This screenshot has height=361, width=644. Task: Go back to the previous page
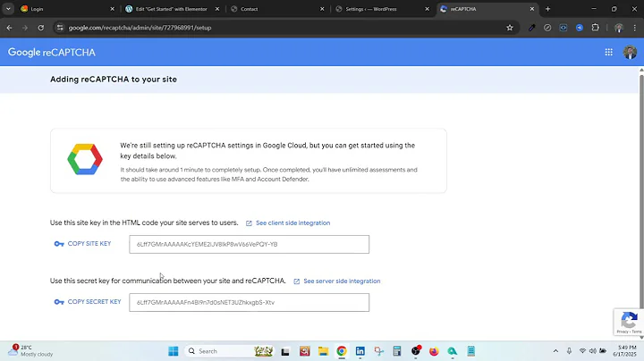(x=10, y=28)
